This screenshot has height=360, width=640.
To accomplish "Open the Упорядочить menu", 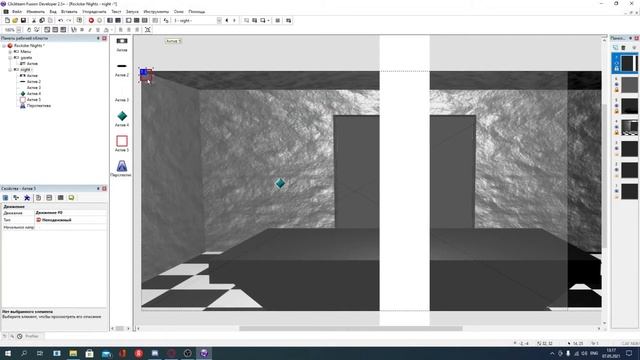I will [94, 12].
